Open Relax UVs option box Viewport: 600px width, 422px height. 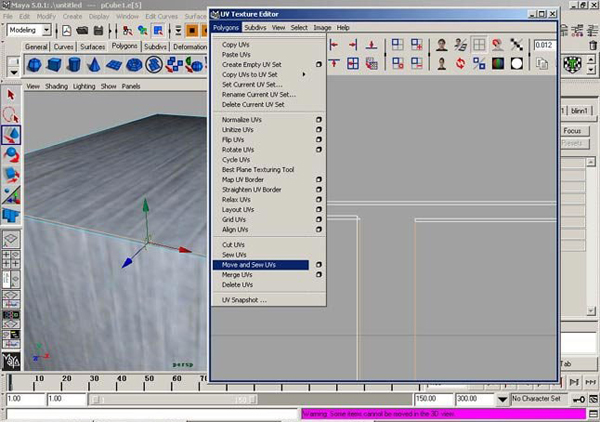coord(318,200)
